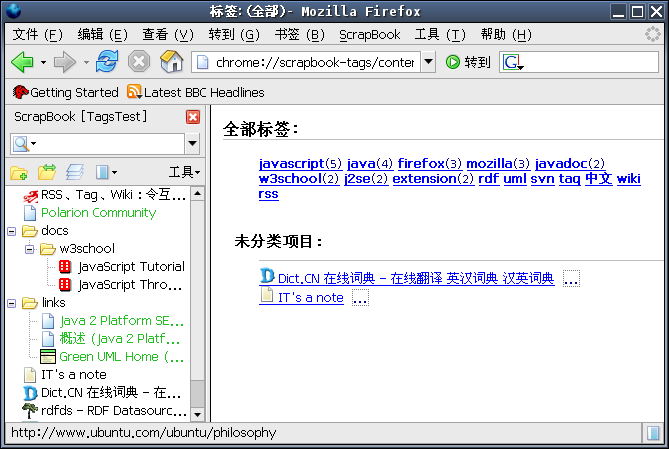Viewport: 669px width, 449px height.
Task: Click the stacked sheets icon in ScrapBook toolbar
Action: coord(75,172)
